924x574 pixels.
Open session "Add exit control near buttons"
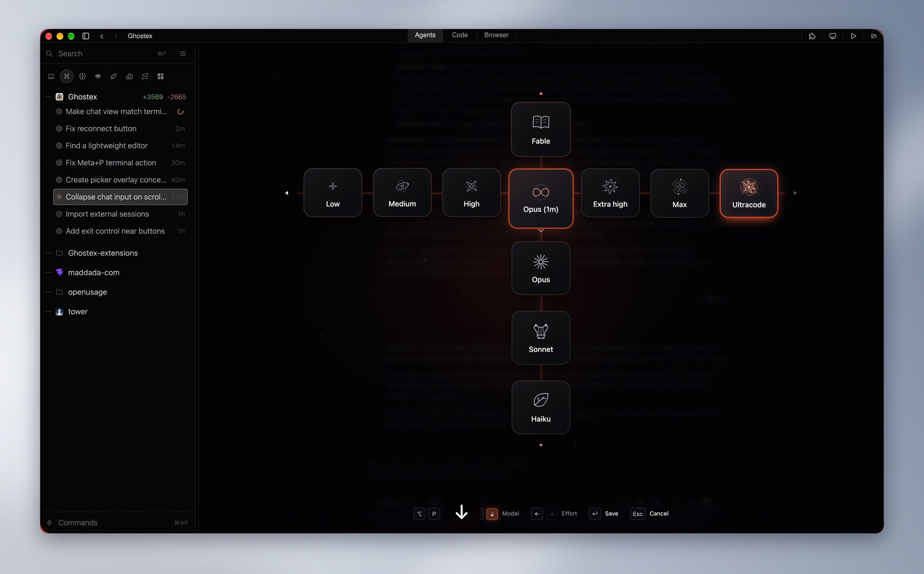(x=120, y=231)
